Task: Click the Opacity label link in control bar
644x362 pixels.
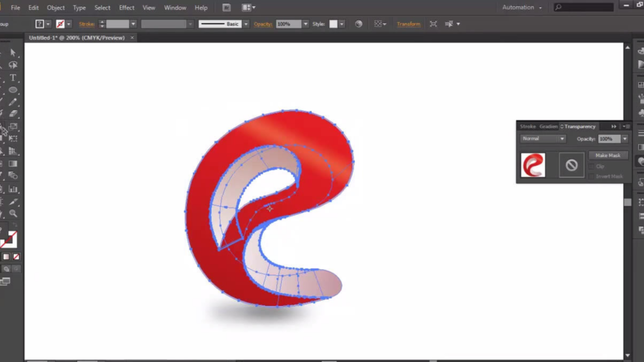Action: click(263, 24)
